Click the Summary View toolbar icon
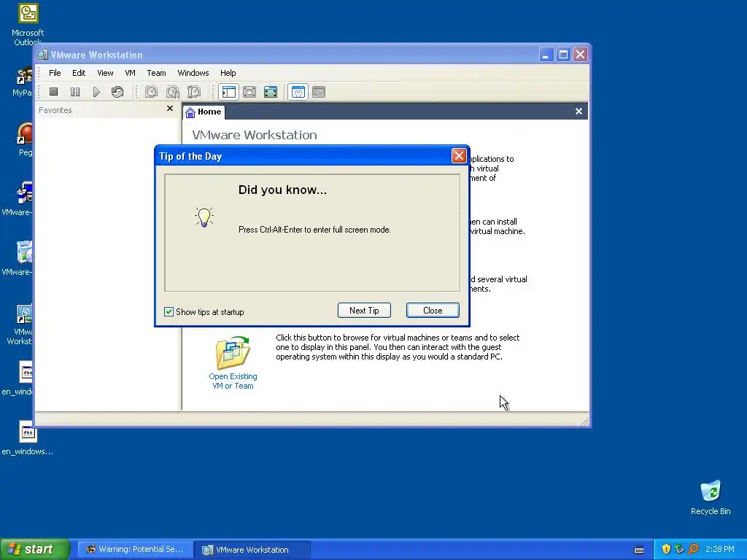747x560 pixels. [x=298, y=92]
